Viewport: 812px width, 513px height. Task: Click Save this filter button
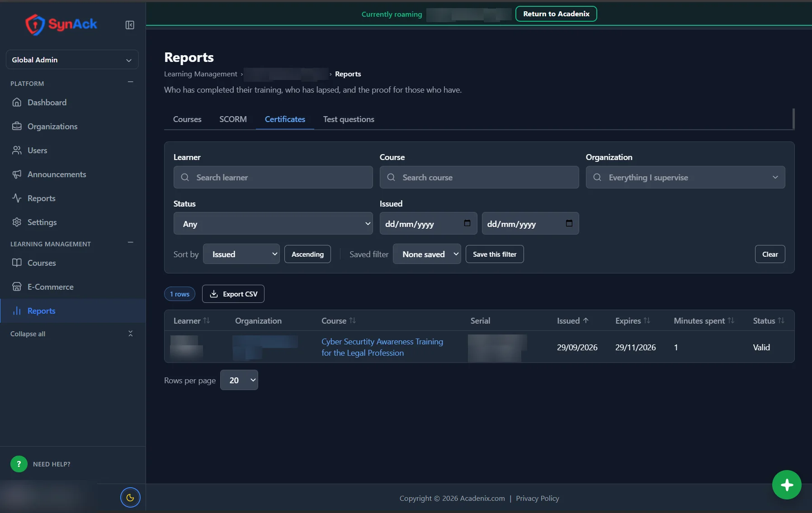[495, 254]
